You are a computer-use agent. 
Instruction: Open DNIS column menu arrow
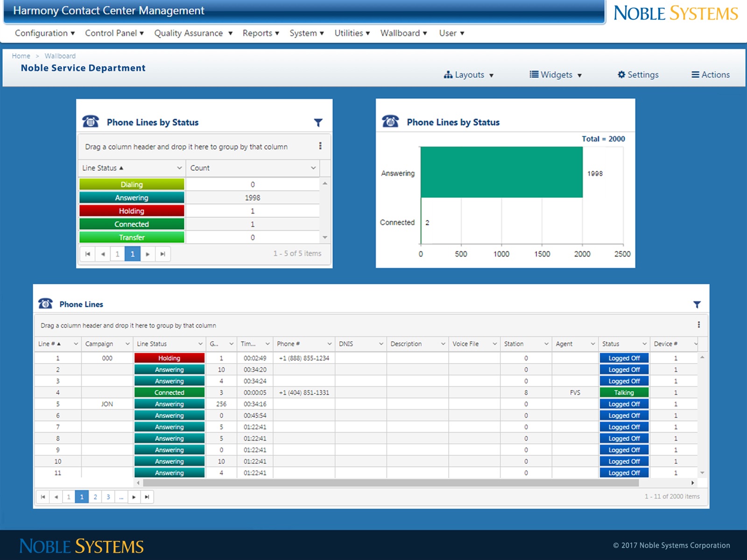381,344
